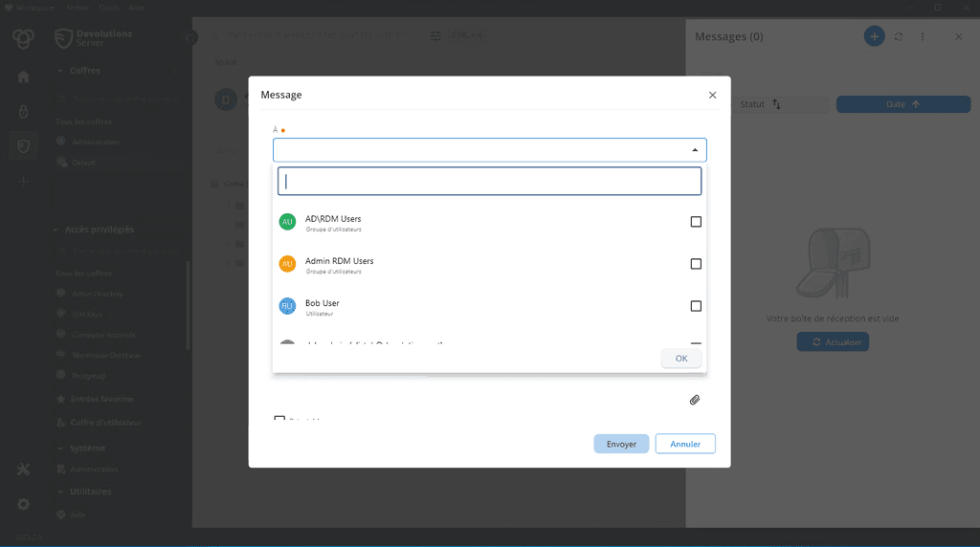This screenshot has height=547, width=980.
Task: Click the blue plus new message icon
Action: click(x=874, y=36)
